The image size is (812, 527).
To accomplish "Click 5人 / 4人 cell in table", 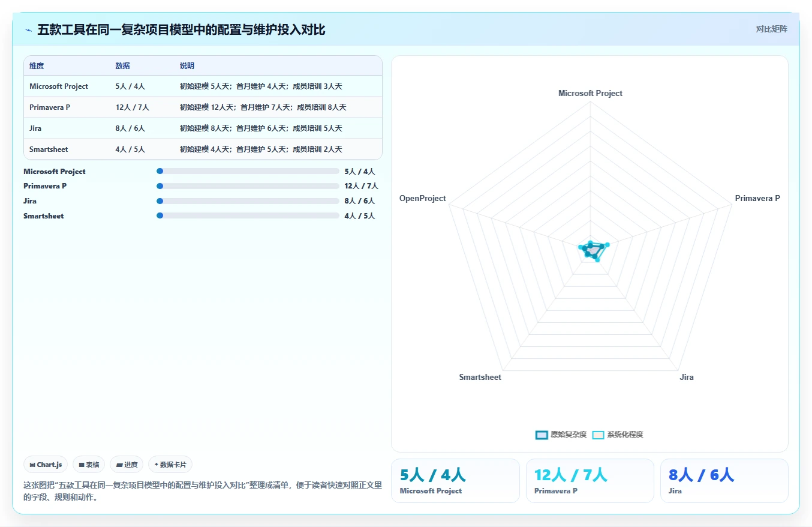I will click(x=130, y=86).
